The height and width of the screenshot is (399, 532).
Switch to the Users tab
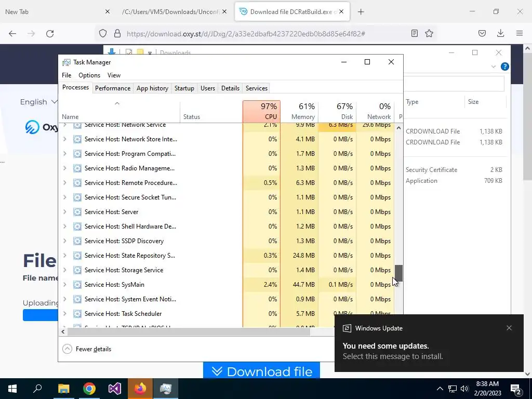[x=208, y=88]
